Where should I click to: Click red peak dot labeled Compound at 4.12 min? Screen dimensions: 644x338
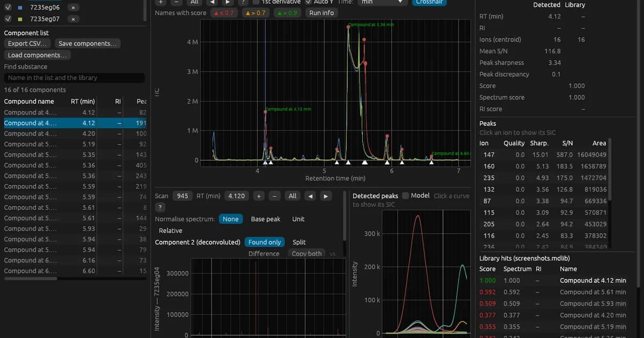[x=265, y=112]
